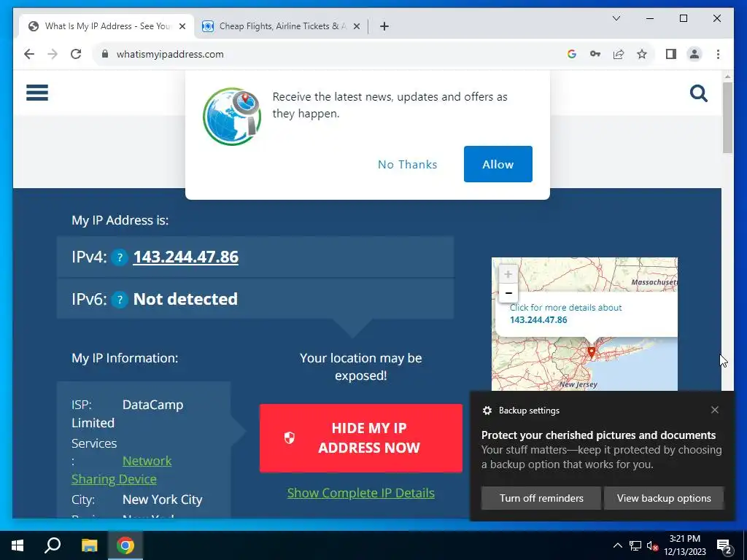Open the password key icon
This screenshot has height=560, width=747.
pos(595,54)
